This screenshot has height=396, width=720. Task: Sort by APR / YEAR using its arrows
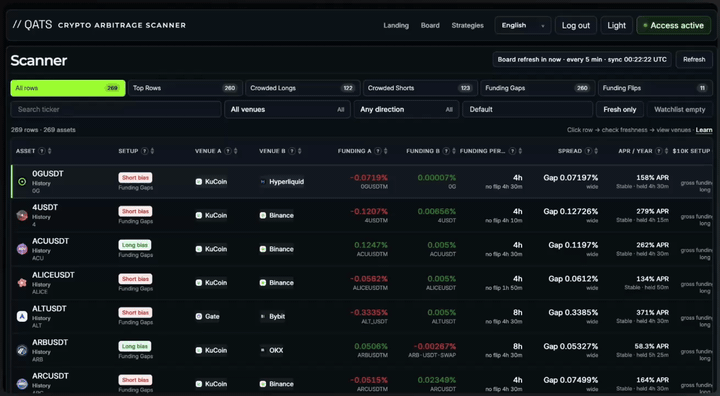pyautogui.click(x=667, y=151)
